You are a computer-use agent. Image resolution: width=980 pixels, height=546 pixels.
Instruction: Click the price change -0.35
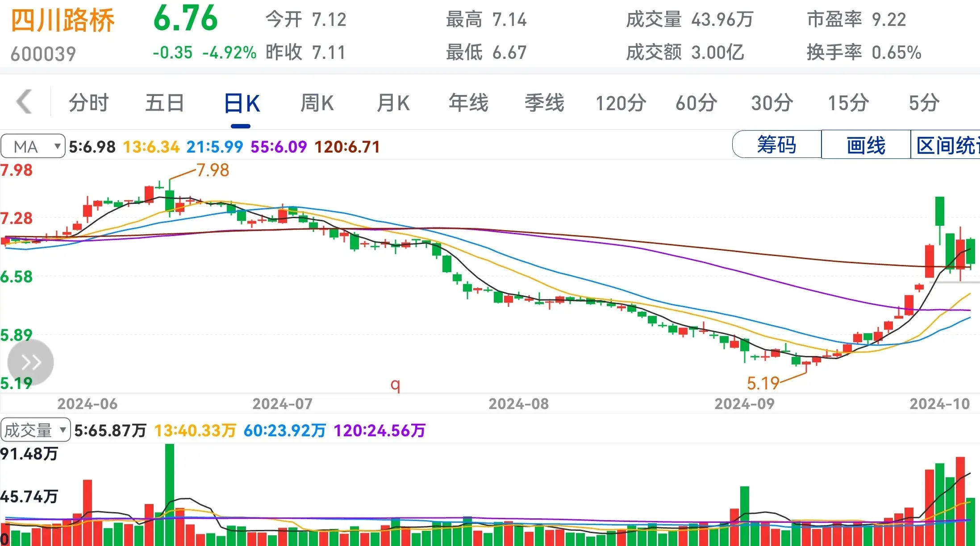coord(172,53)
